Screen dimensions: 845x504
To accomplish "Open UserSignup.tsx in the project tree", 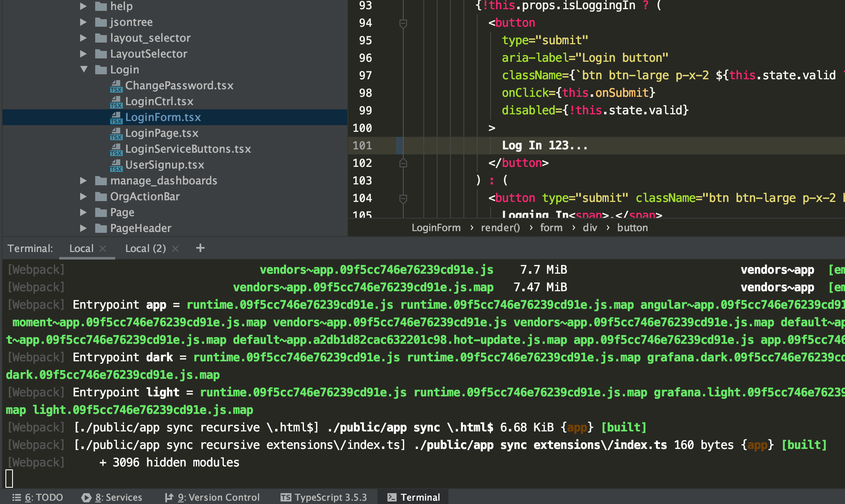I will (164, 165).
